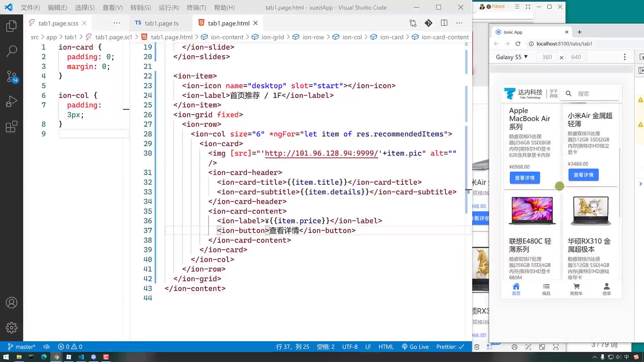The width and height of the screenshot is (644, 362).
Task: Select the 商品 tab in the app
Action: pos(546,289)
